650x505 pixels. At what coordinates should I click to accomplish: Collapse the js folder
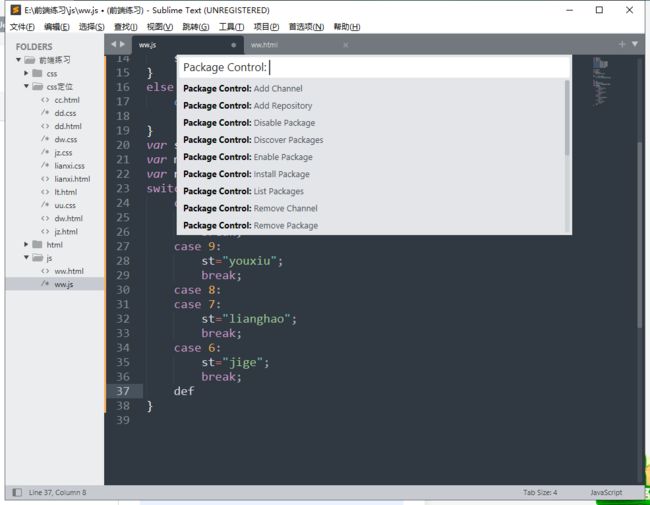[x=26, y=258]
